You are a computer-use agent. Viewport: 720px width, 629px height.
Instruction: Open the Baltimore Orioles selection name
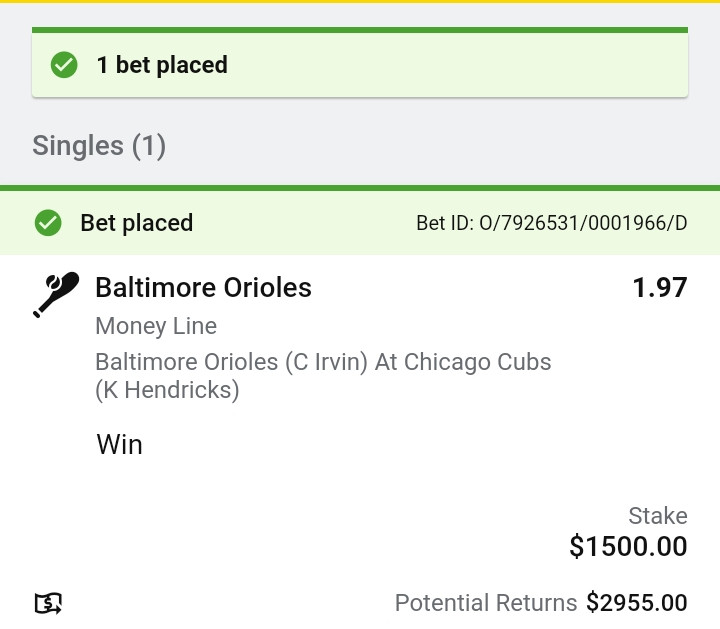coord(203,288)
